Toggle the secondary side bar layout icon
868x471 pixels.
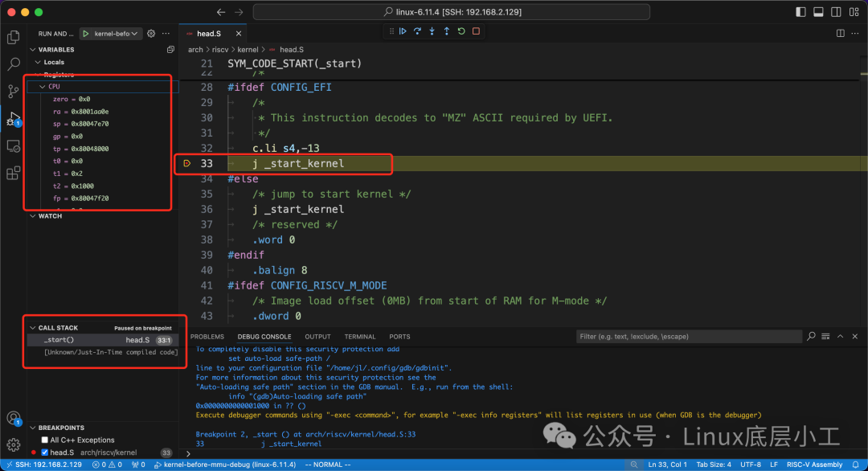click(836, 12)
